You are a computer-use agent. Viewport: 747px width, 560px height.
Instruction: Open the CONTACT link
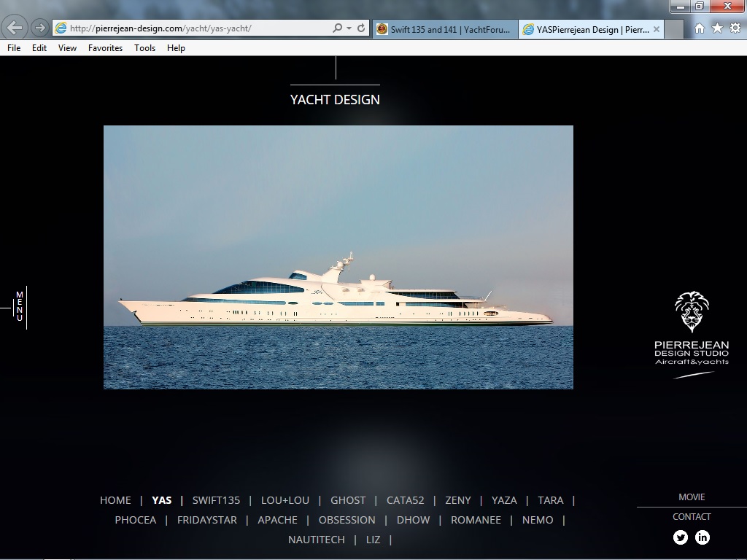point(692,517)
